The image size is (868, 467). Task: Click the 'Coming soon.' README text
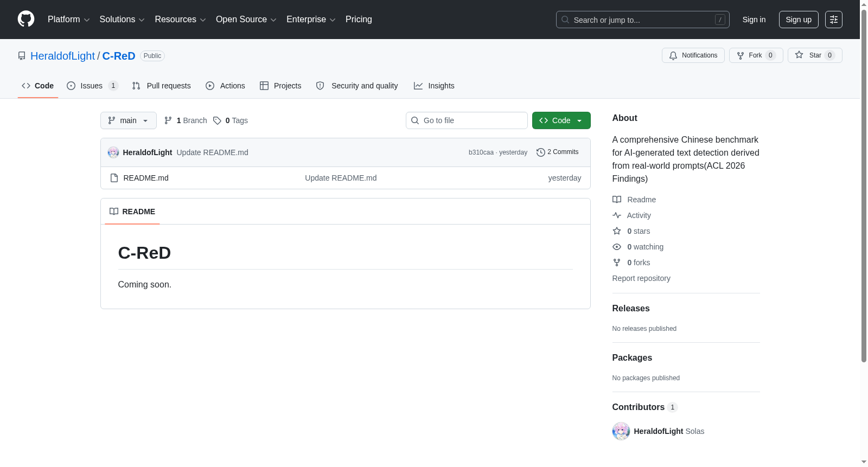[145, 284]
